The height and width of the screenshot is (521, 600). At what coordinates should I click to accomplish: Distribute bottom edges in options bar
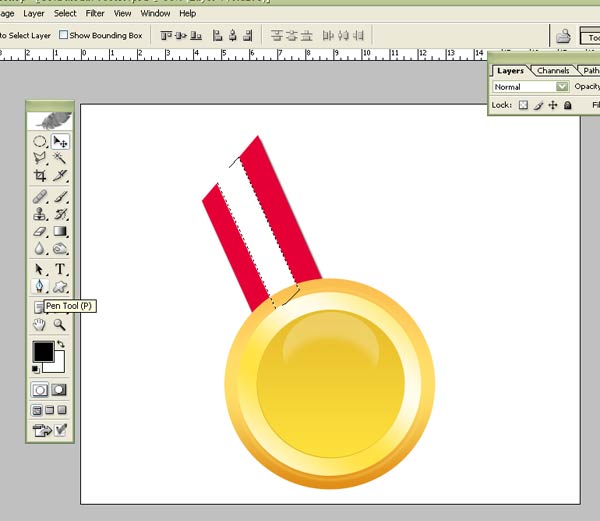[307, 36]
